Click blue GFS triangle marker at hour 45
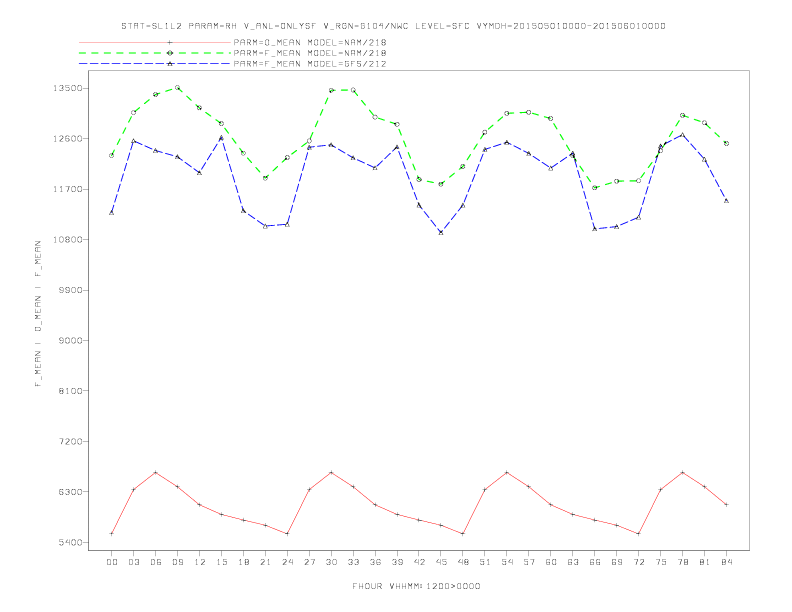Screen dimensions: 792x612 (x=441, y=233)
